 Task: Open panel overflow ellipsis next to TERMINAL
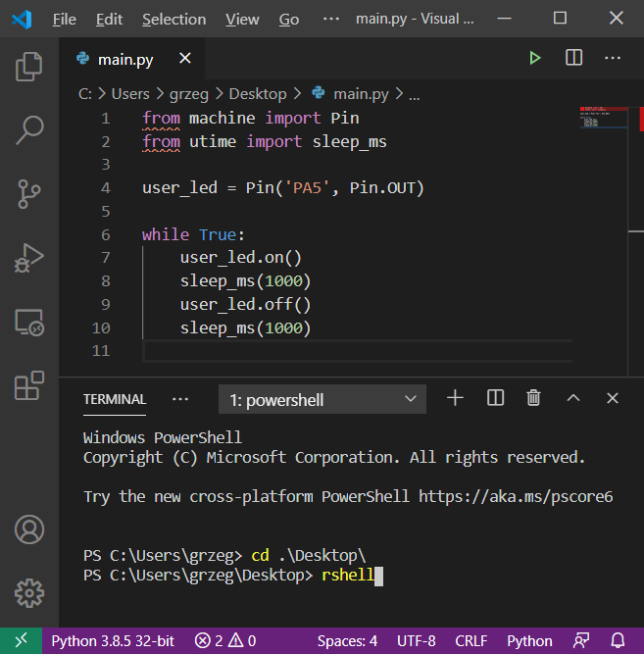coord(180,399)
